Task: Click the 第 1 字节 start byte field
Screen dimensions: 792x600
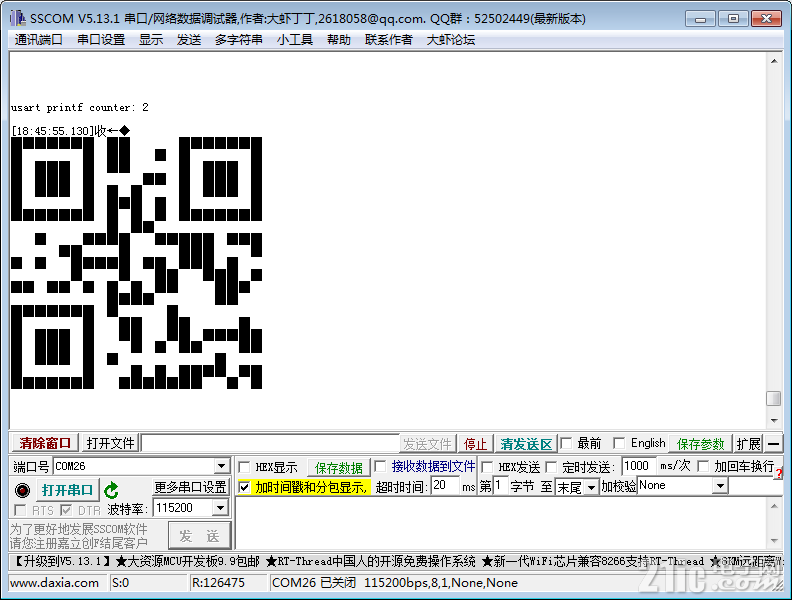Action: click(x=500, y=486)
